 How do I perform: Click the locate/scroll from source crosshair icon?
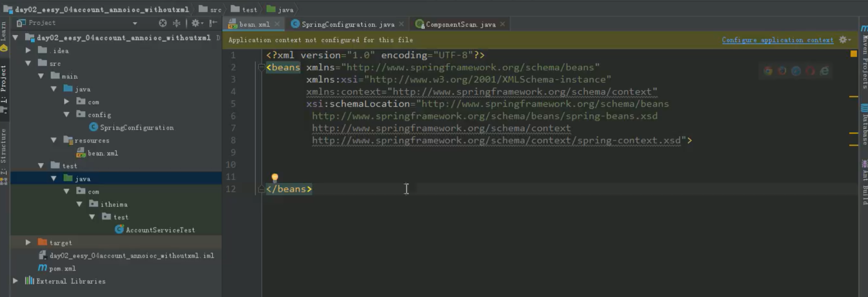coord(163,23)
